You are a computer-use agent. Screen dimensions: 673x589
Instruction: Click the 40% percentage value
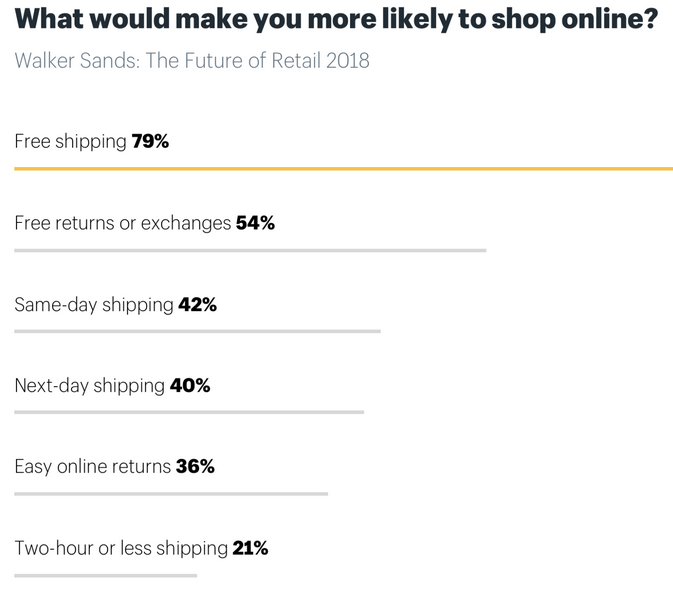190,386
